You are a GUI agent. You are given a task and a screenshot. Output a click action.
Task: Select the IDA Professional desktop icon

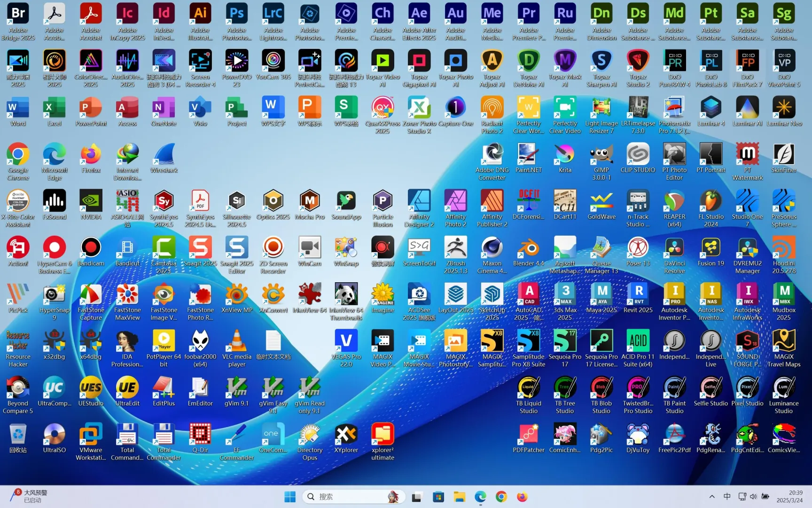[x=127, y=348]
